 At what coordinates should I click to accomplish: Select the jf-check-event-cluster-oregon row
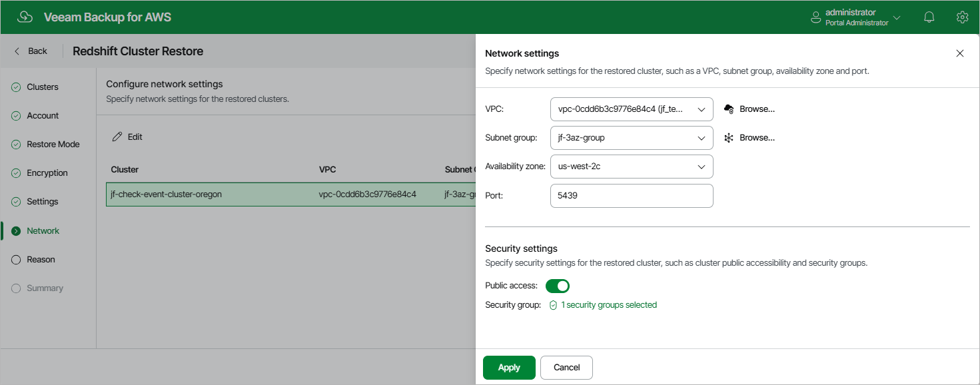(x=290, y=194)
